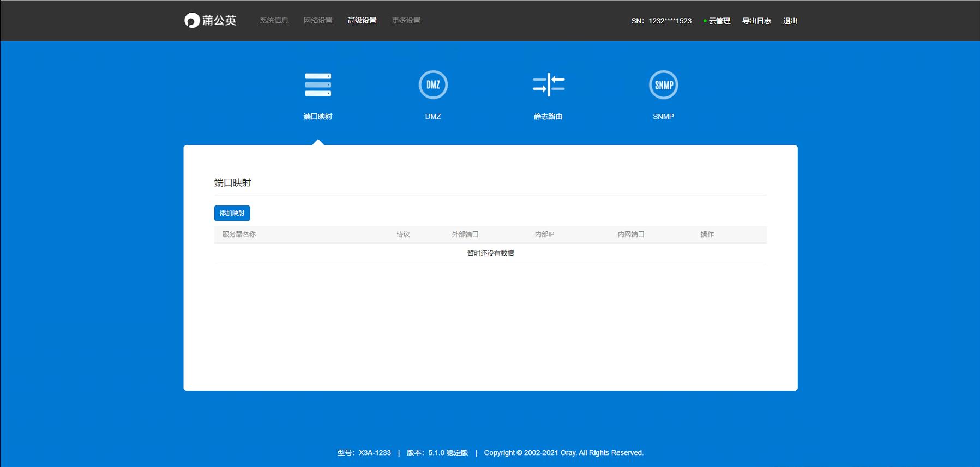This screenshot has height=467, width=980.
Task: Open the 静态路由 static route icon
Action: (x=549, y=85)
